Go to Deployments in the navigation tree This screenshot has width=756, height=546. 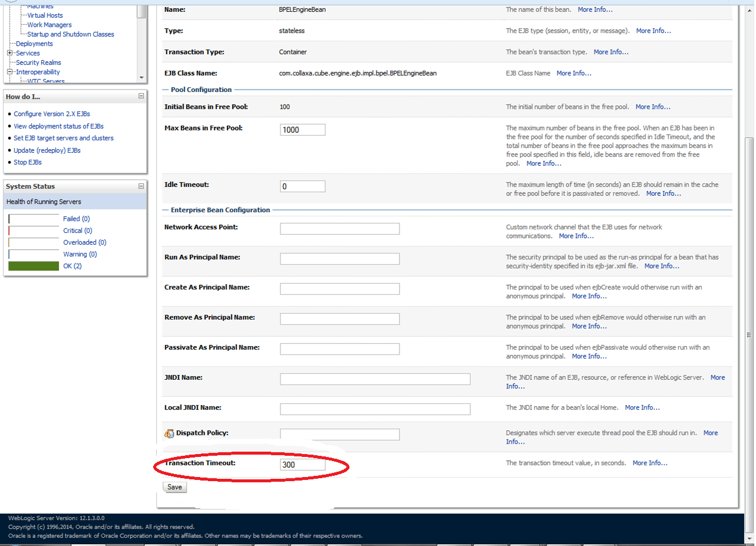34,44
